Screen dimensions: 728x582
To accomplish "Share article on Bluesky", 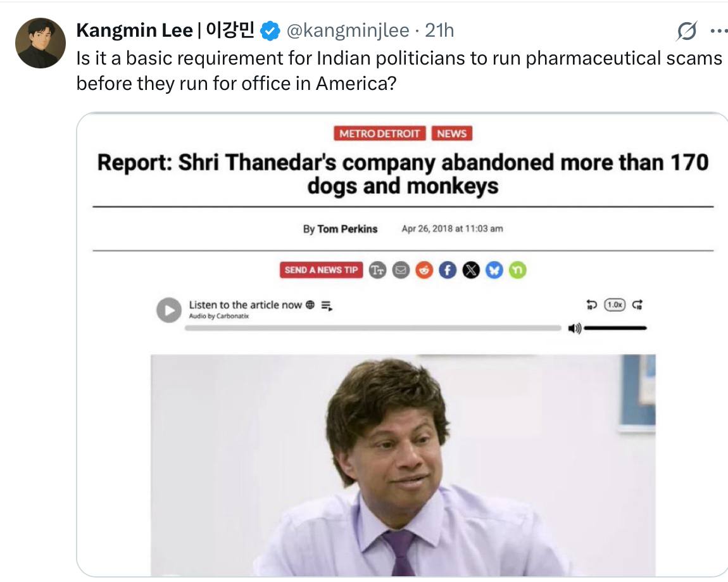I will (x=494, y=270).
